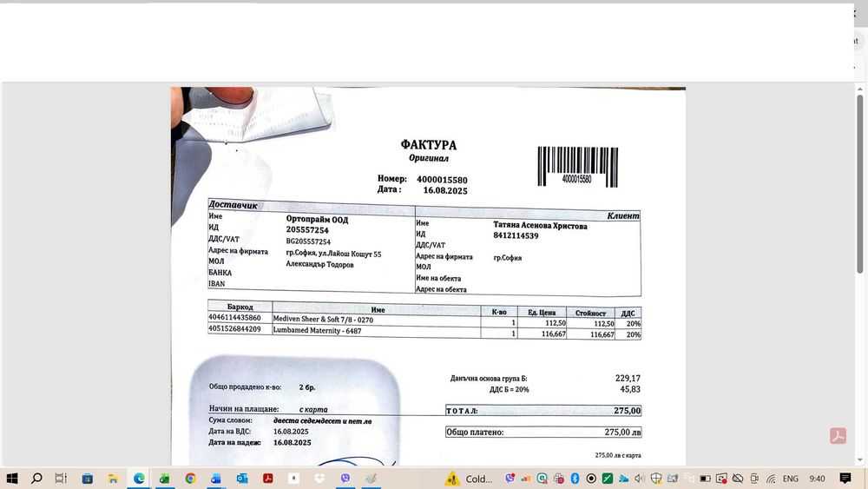Click the Bluetooth tray icon

click(575, 479)
